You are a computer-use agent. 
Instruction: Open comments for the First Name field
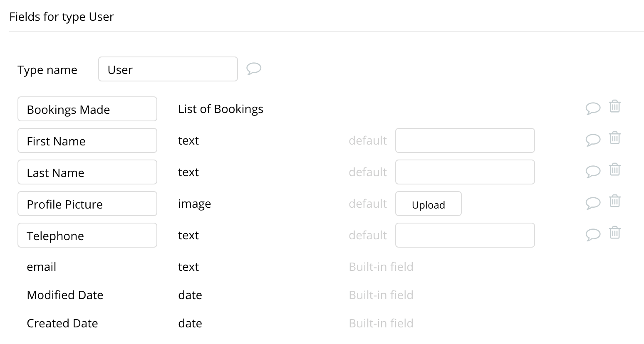click(x=593, y=140)
